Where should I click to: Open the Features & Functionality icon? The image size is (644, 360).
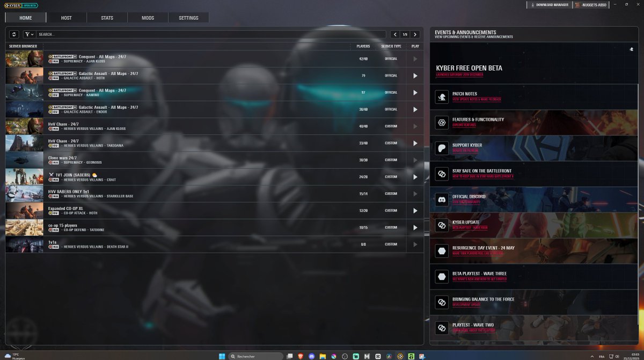coord(442,122)
